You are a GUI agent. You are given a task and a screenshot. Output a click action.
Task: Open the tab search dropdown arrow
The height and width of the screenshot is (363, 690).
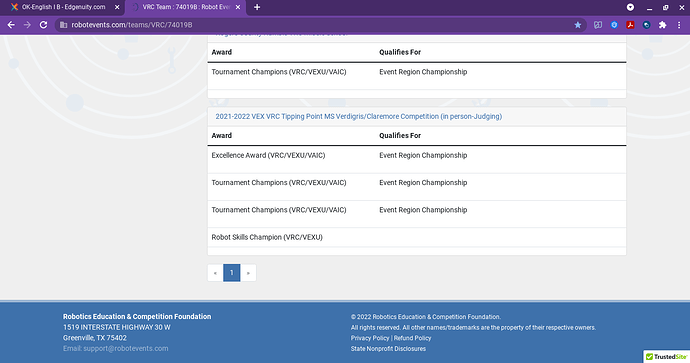(630, 7)
